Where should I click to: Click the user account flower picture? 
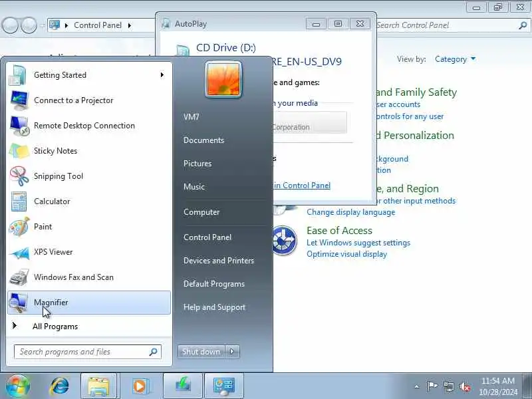click(x=223, y=79)
